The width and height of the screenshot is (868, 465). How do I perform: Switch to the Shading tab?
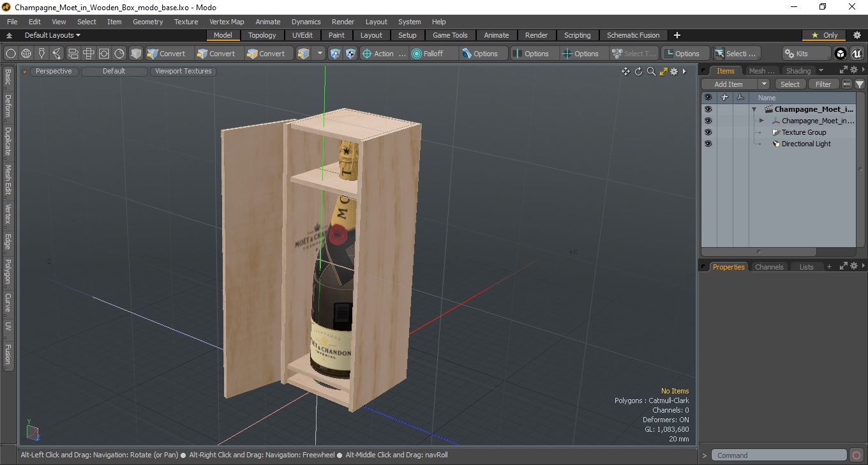[x=798, y=71]
